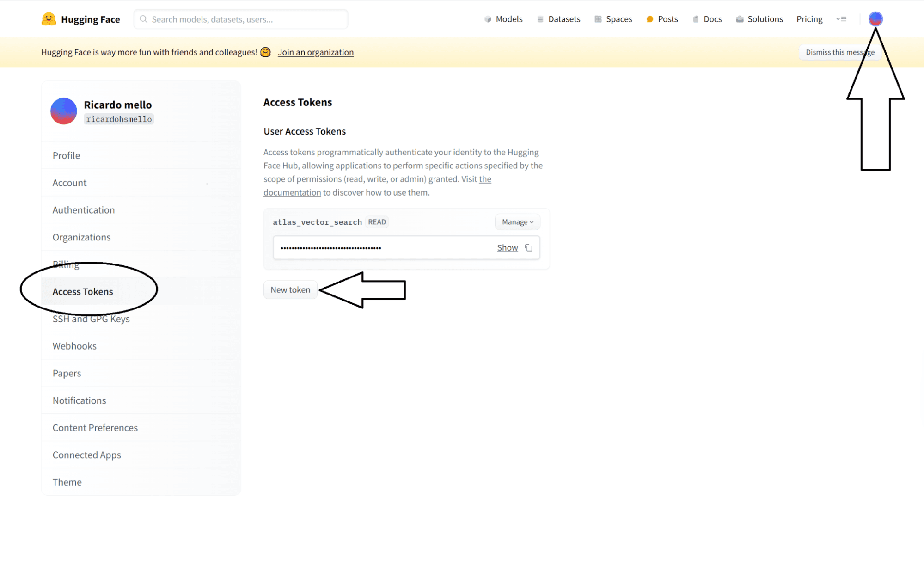The height and width of the screenshot is (572, 924).
Task: Go to the Pricing page
Action: click(809, 19)
